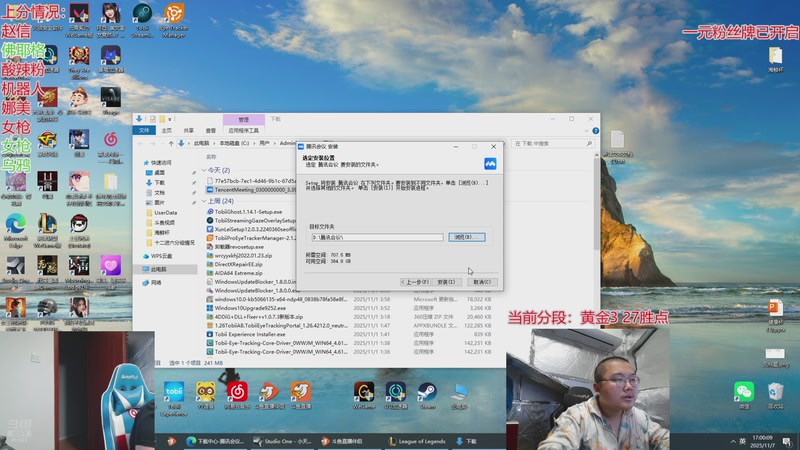The image size is (800, 450).
Task: Select UserData folder in Explorer sidebar
Action: tap(165, 213)
